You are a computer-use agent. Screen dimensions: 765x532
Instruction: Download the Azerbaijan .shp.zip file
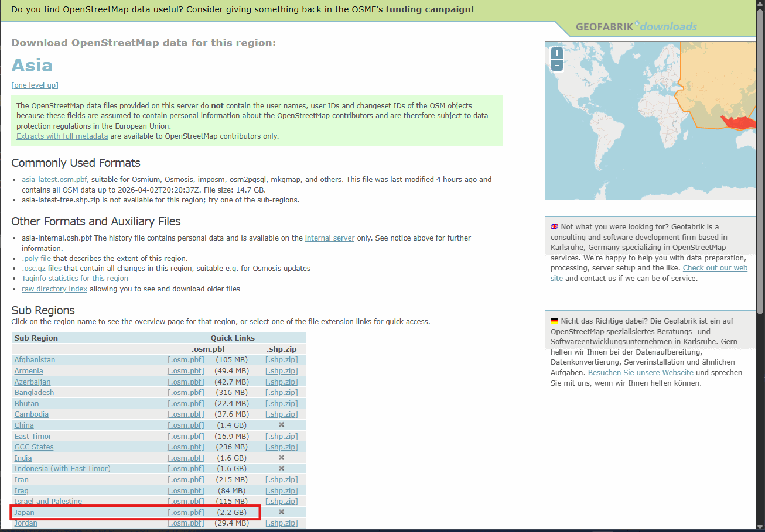coord(281,382)
